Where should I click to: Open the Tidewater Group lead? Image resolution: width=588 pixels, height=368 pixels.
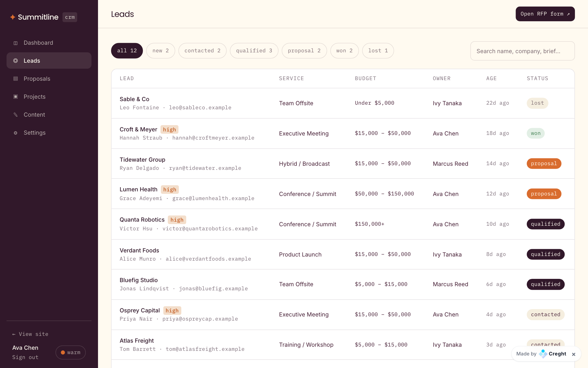(x=343, y=164)
